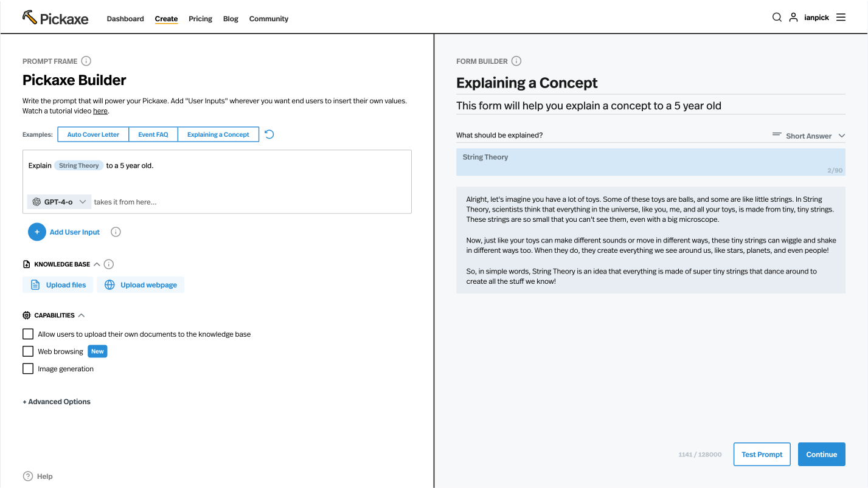Screen dimensions: 868x488
Task: Click the Prompt Frame info icon
Action: click(x=86, y=61)
